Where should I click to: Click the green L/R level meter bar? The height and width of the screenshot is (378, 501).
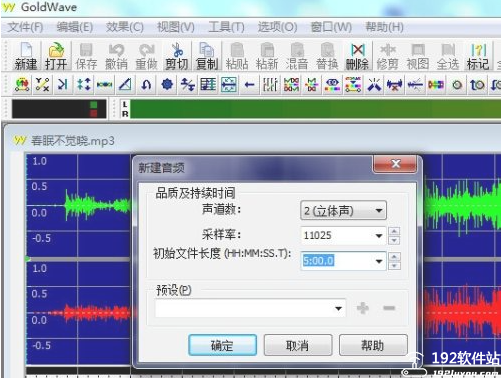pyautogui.click(x=315, y=109)
